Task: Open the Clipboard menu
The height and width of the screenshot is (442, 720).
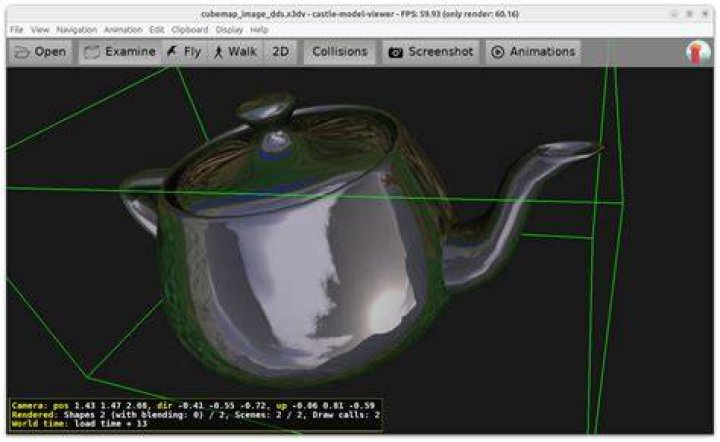Action: (190, 30)
